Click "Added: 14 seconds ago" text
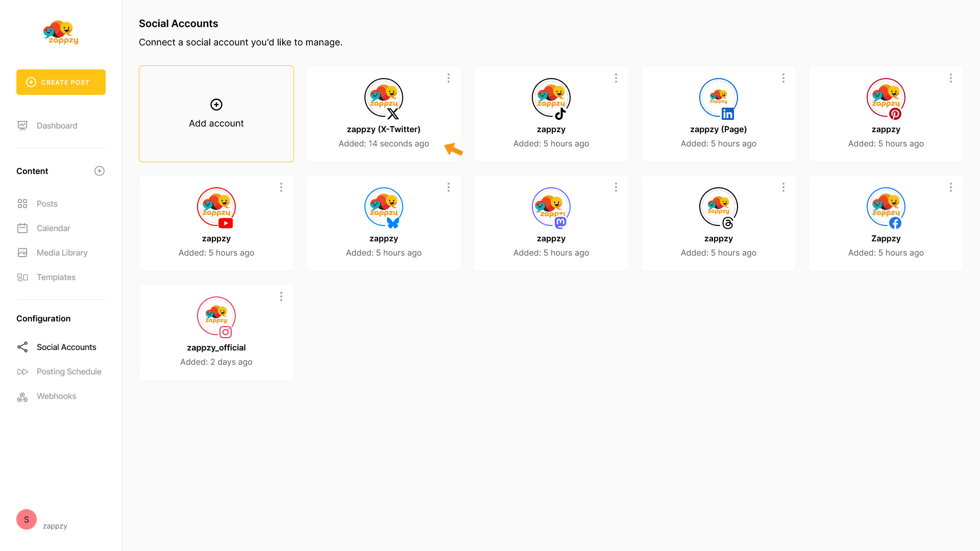 coord(384,143)
